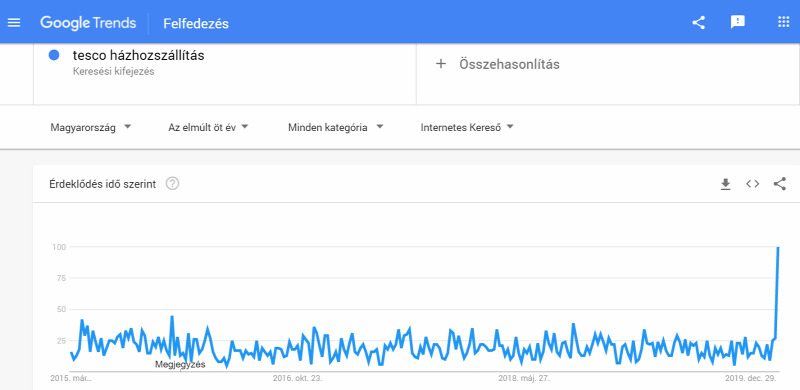Image resolution: width=800 pixels, height=390 pixels.
Task: Open the Google apps grid
Action: pyautogui.click(x=783, y=22)
